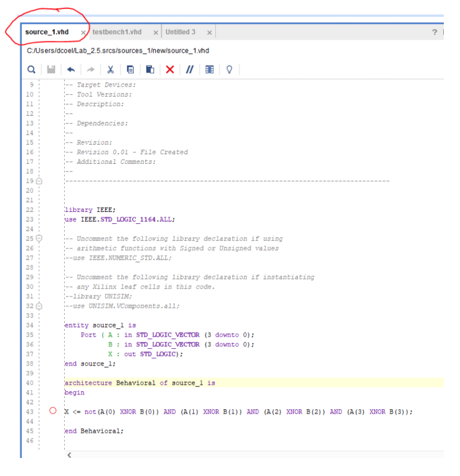
Task: Cut selected text with scissors icon
Action: coord(110,70)
